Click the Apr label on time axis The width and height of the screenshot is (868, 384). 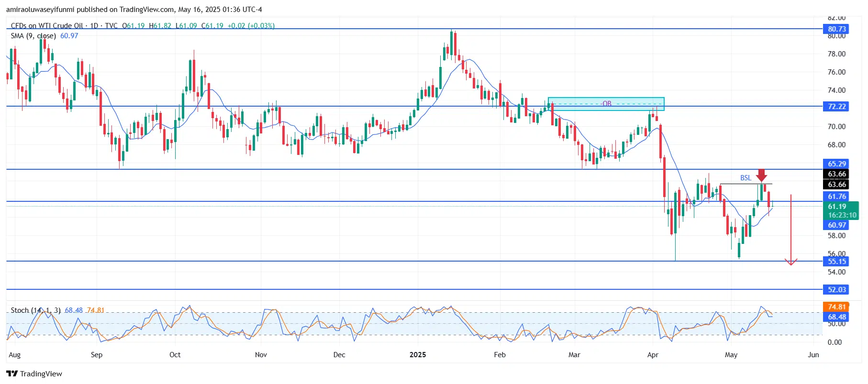coord(653,355)
